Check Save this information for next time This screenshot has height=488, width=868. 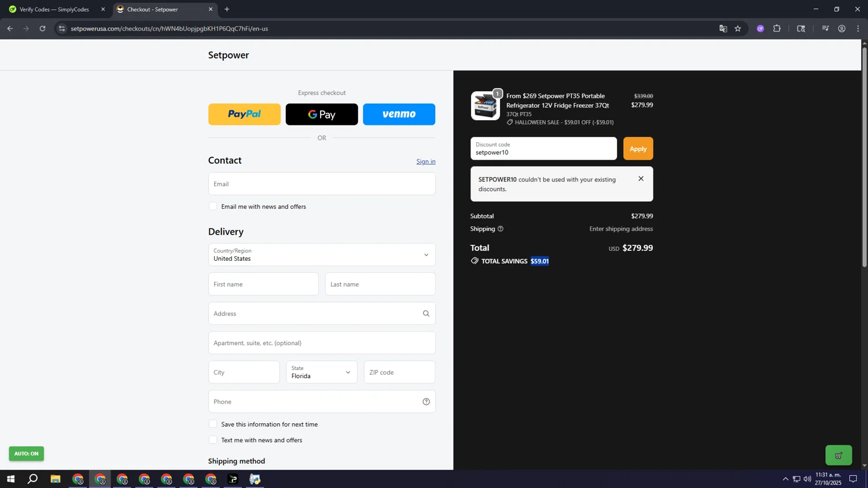pos(213,424)
